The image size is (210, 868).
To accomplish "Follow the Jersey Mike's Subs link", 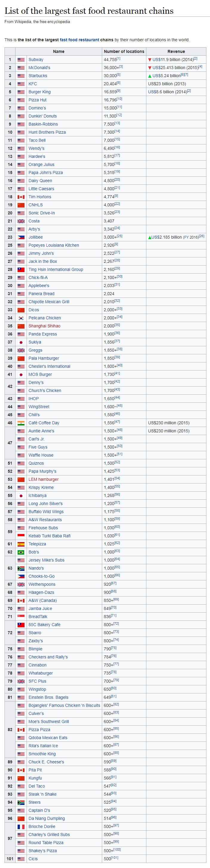I will coord(46,560).
